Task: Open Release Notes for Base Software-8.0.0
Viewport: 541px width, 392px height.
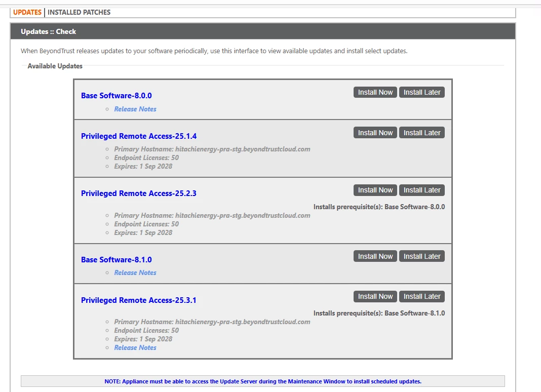Action: (x=135, y=109)
